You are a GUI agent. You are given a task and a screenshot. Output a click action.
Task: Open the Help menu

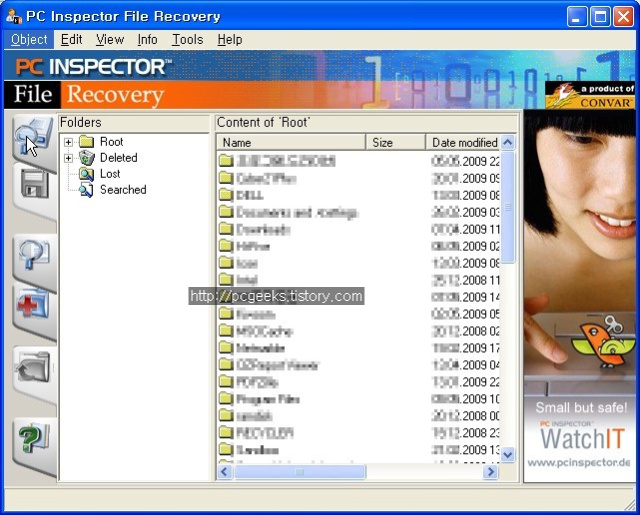(230, 40)
